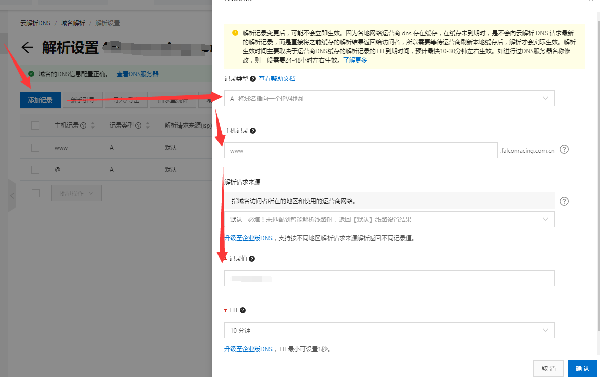Click the yellow notice icon in the warning banner

click(x=235, y=33)
